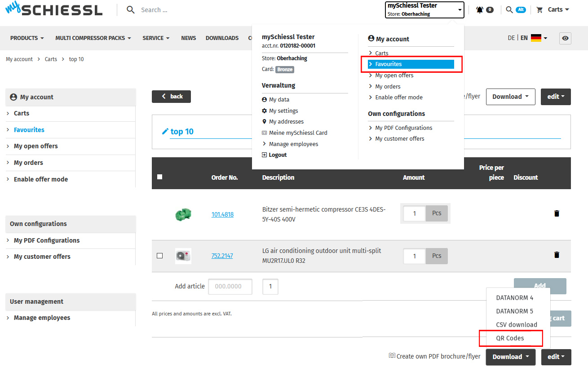Click Logout in the account panel
The width and height of the screenshot is (588, 368).
point(277,155)
